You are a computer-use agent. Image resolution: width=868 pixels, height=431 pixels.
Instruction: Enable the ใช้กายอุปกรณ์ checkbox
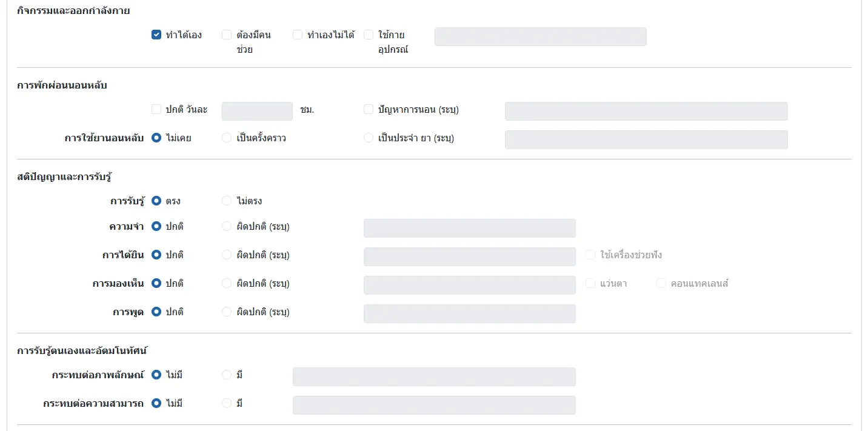[369, 35]
